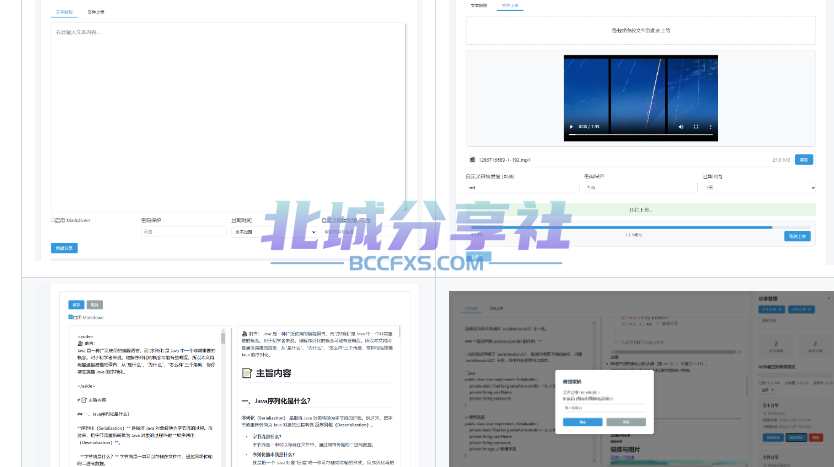Select the first tab behind the password dialog
Image resolution: width=834 pixels, height=467 pixels.
pos(471,308)
